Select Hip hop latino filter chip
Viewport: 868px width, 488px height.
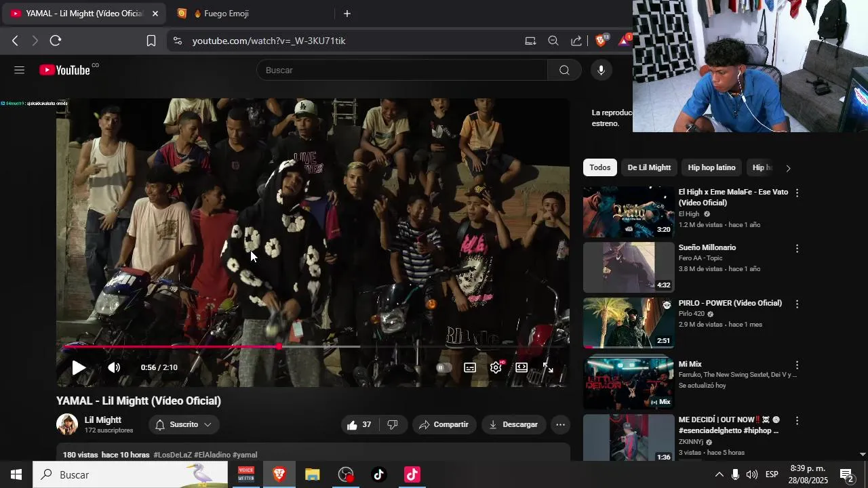tap(711, 167)
